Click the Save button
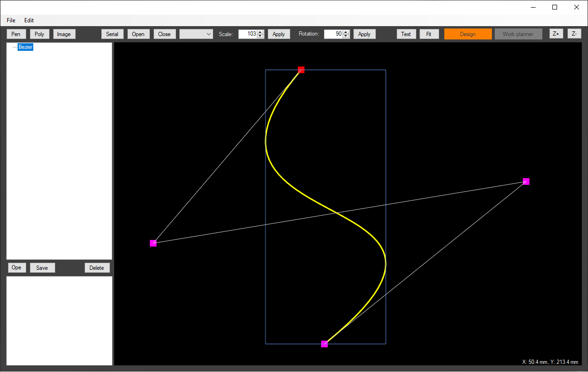This screenshot has height=372, width=588. pos(42,267)
